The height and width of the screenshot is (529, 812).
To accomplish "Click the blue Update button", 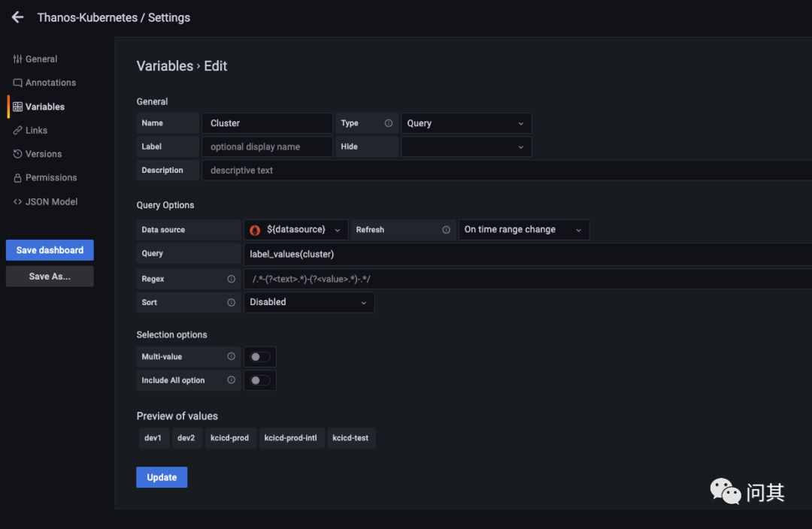I will coord(162,477).
